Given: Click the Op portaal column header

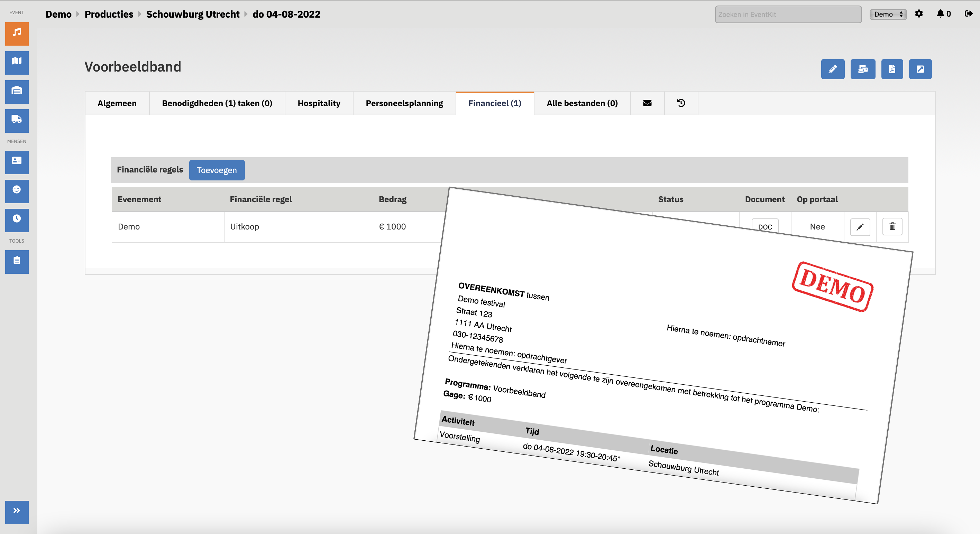Looking at the screenshot, I should click(x=817, y=199).
